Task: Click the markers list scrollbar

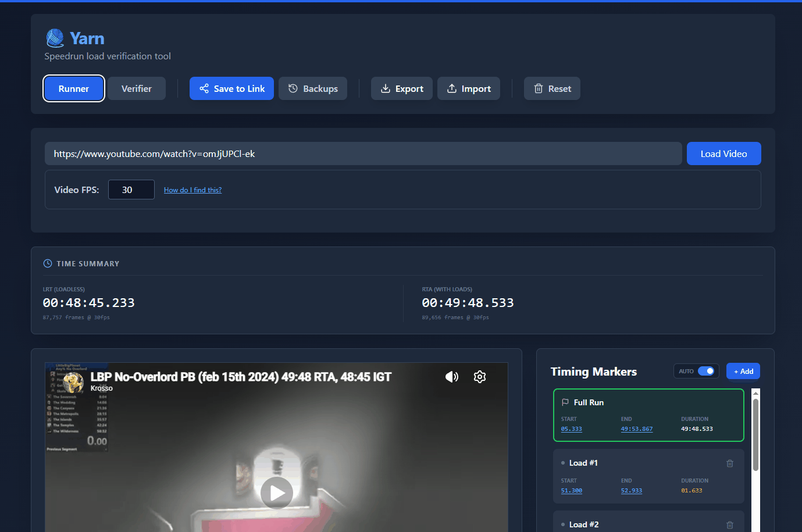Action: pos(755,435)
